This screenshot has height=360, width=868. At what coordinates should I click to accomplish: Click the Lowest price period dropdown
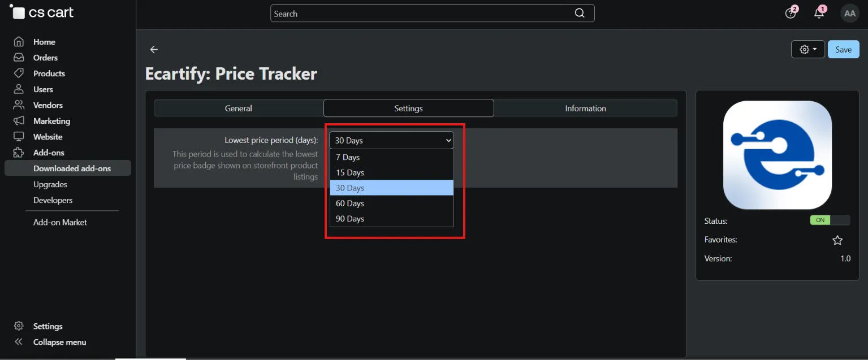pos(391,140)
